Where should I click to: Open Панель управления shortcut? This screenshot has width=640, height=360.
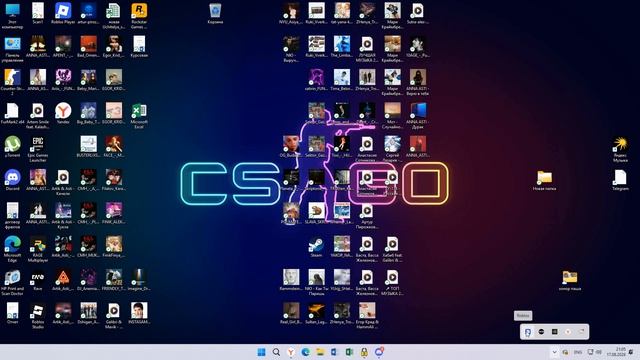click(x=12, y=49)
